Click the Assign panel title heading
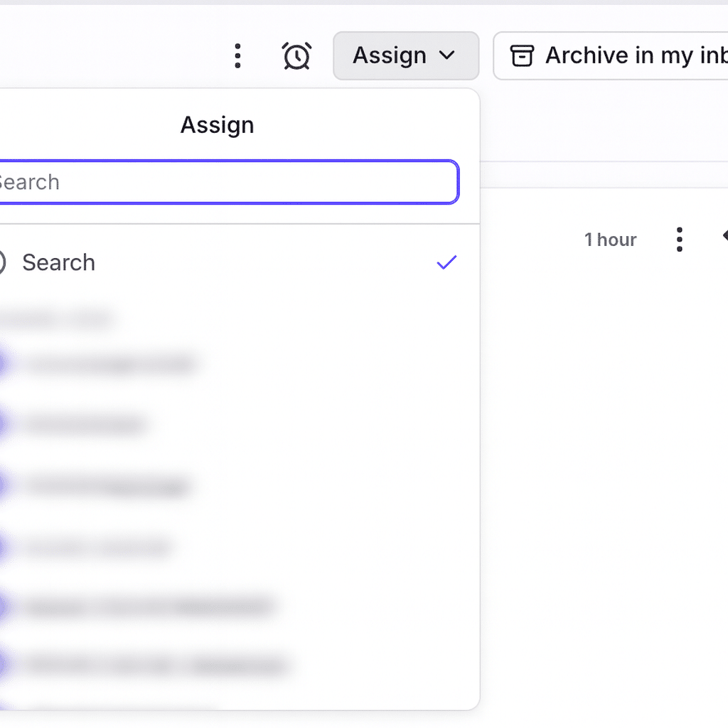 [217, 125]
